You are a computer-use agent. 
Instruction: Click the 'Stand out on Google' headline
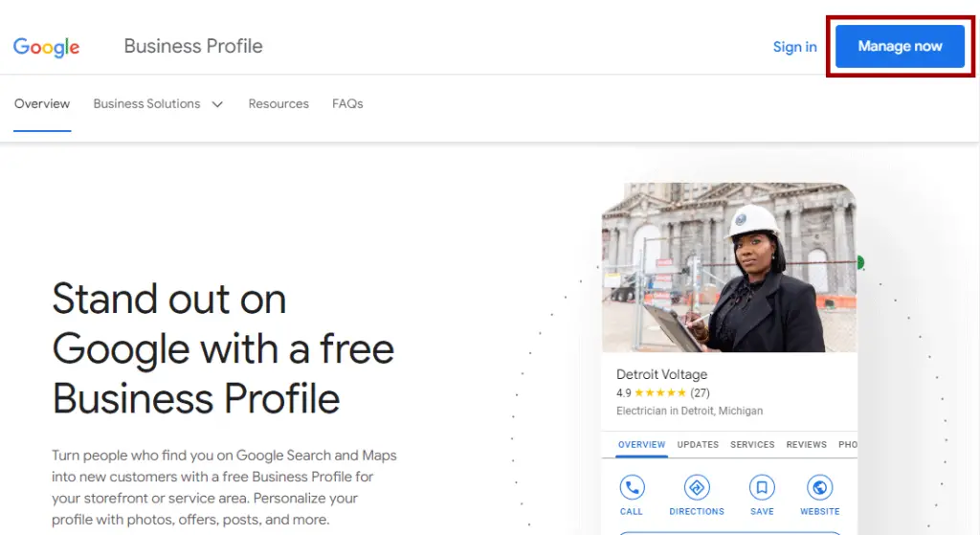223,348
